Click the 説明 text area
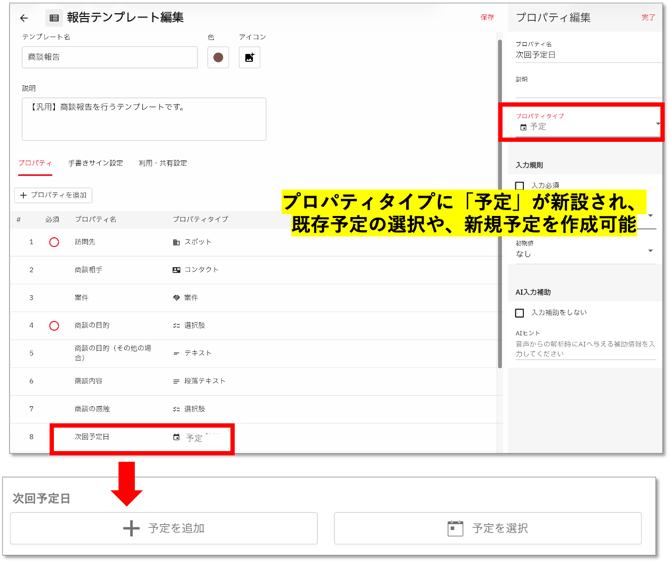 144,119
